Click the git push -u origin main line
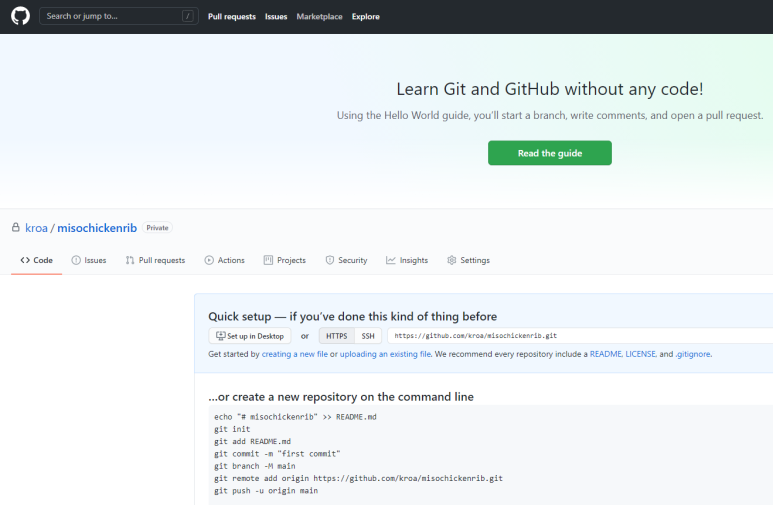The height and width of the screenshot is (505, 773). coord(266,491)
